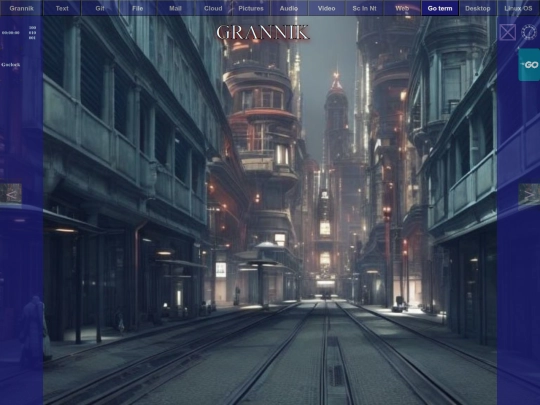Open the Desktop tab
540x405 pixels.
pos(478,8)
